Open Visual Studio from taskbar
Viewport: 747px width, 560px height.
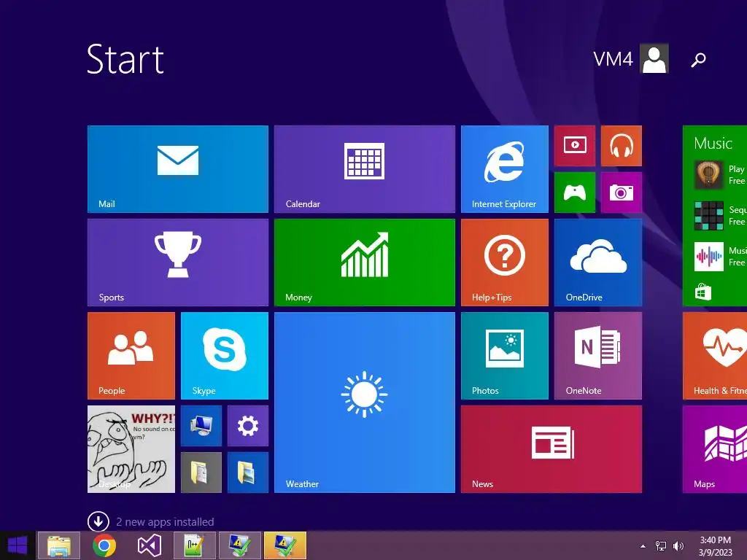tap(149, 545)
